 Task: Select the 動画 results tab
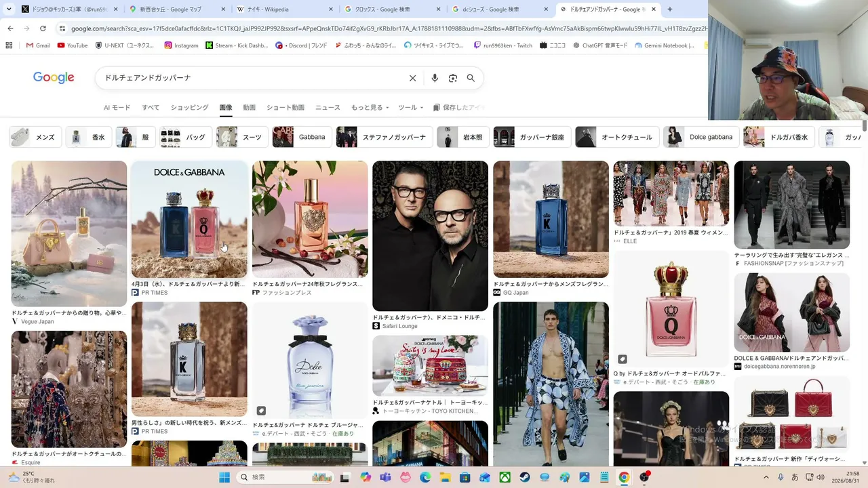pyautogui.click(x=249, y=108)
